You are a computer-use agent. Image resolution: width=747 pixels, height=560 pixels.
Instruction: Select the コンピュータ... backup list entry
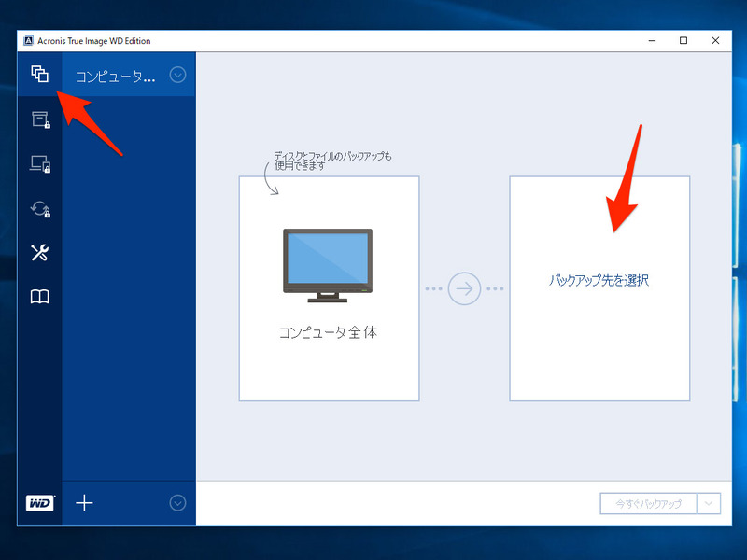point(129,75)
